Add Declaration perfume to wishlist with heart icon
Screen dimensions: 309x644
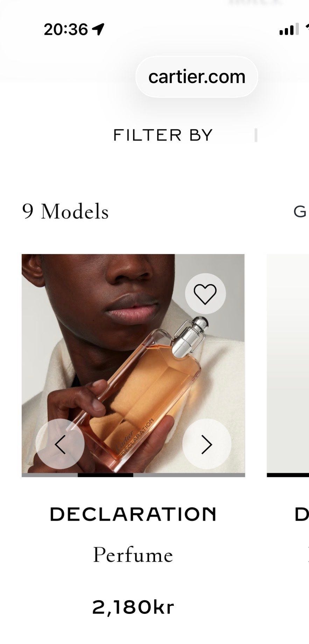pyautogui.click(x=205, y=294)
